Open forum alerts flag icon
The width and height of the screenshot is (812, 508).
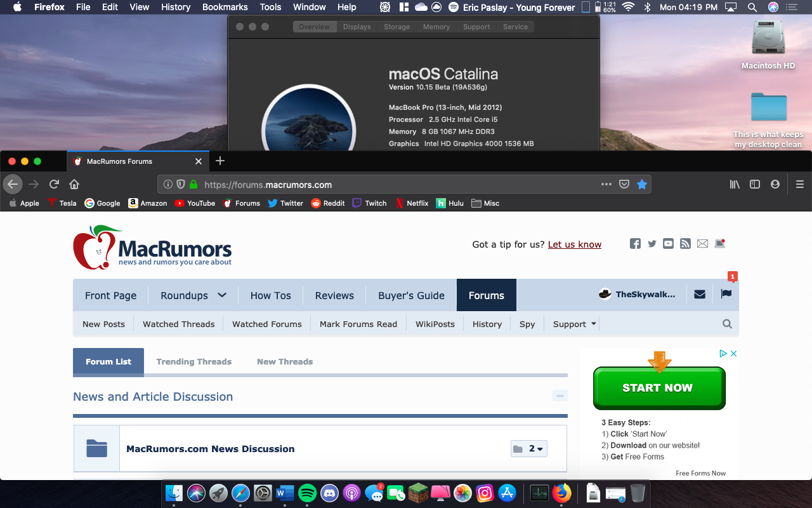point(726,294)
